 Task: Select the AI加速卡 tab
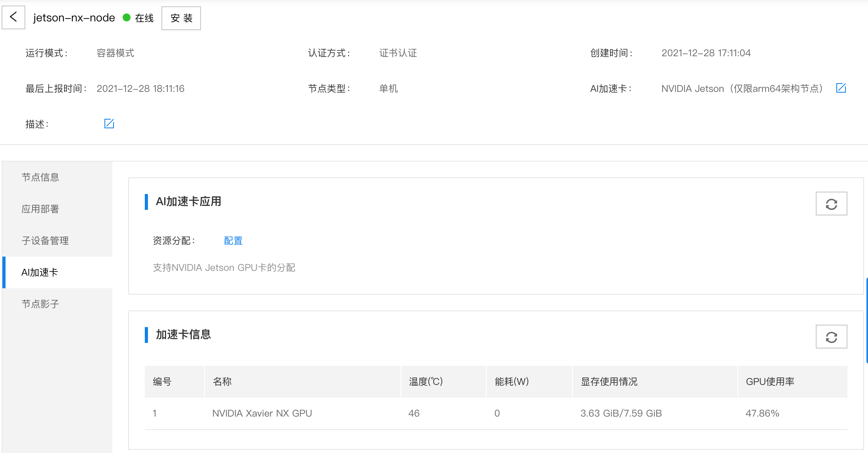(57, 272)
